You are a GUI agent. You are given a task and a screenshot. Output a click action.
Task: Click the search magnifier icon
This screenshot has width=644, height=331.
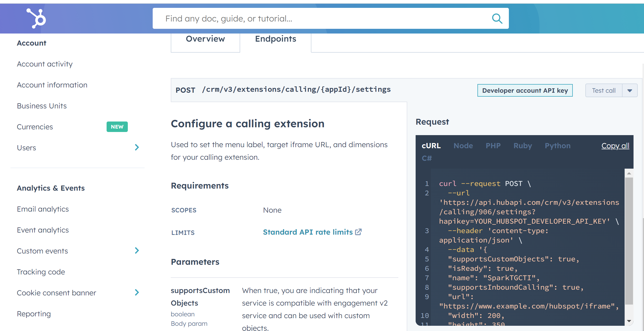coord(497,19)
